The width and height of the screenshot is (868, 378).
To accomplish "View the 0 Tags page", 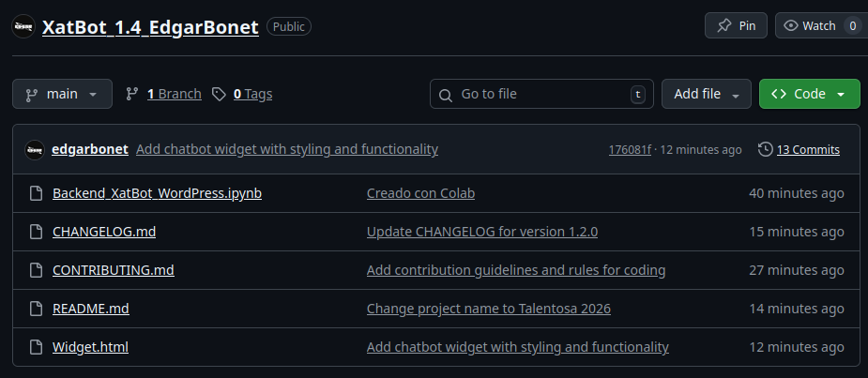I will pyautogui.click(x=252, y=94).
